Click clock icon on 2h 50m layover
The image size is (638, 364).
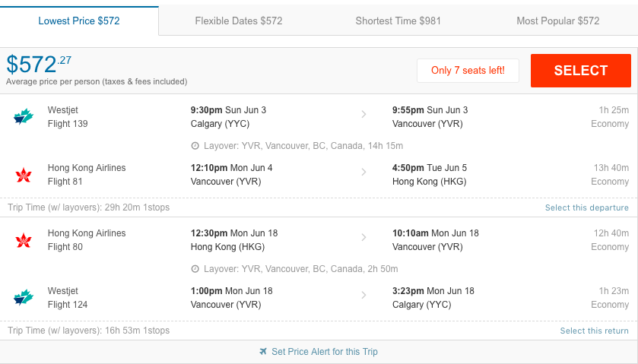[x=195, y=269]
